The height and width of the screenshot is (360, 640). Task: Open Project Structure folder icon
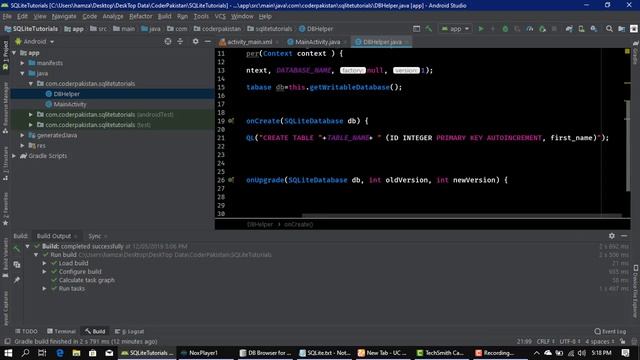pos(621,29)
